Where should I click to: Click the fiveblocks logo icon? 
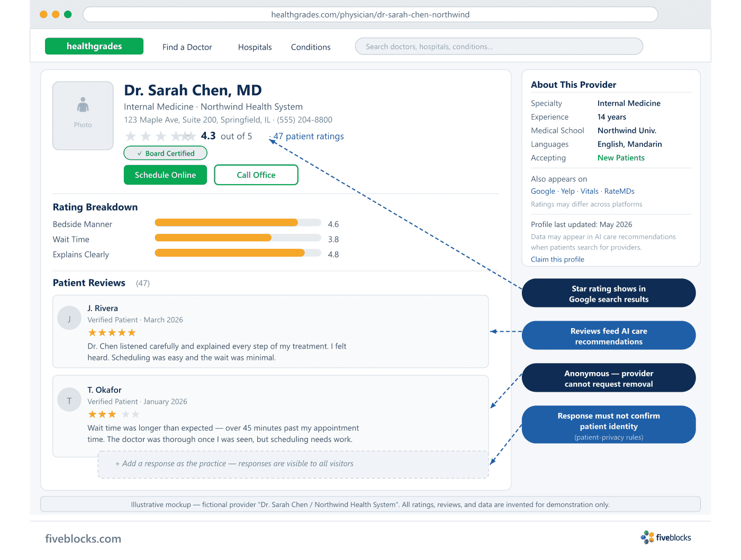tap(647, 537)
